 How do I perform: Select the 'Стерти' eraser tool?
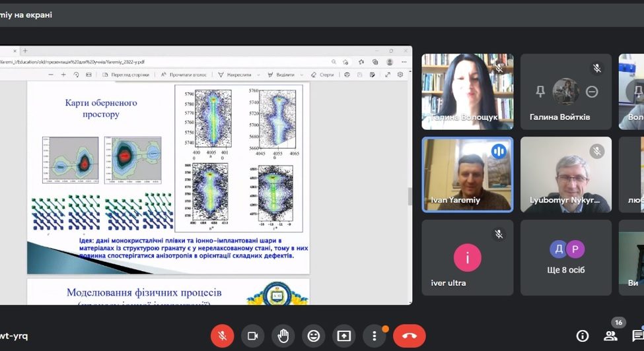(322, 75)
